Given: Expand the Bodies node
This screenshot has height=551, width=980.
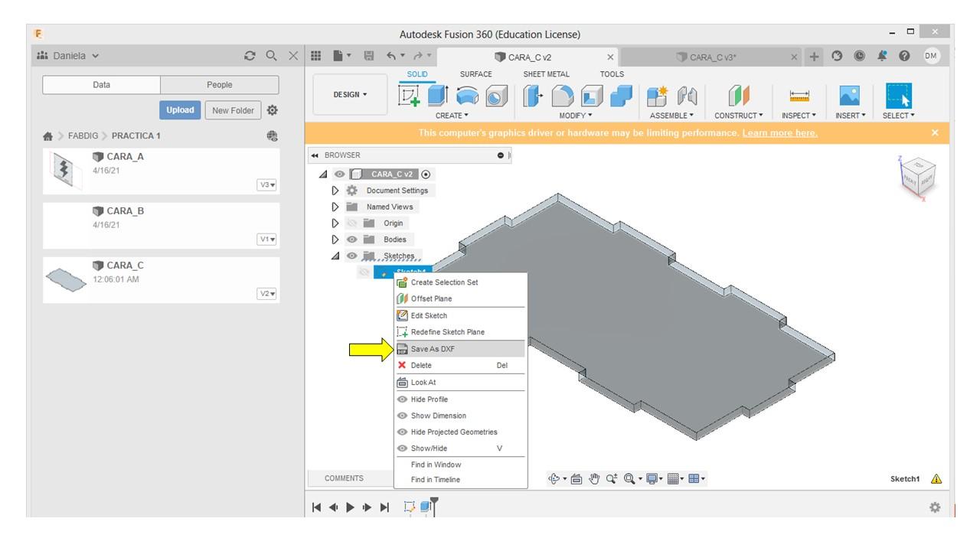Looking at the screenshot, I should [x=335, y=240].
